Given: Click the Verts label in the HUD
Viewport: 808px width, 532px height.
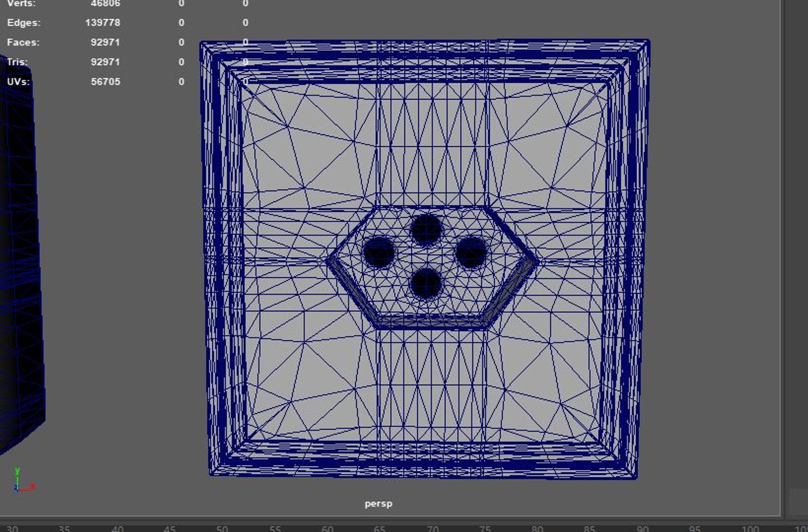Looking at the screenshot, I should click(21, 3).
